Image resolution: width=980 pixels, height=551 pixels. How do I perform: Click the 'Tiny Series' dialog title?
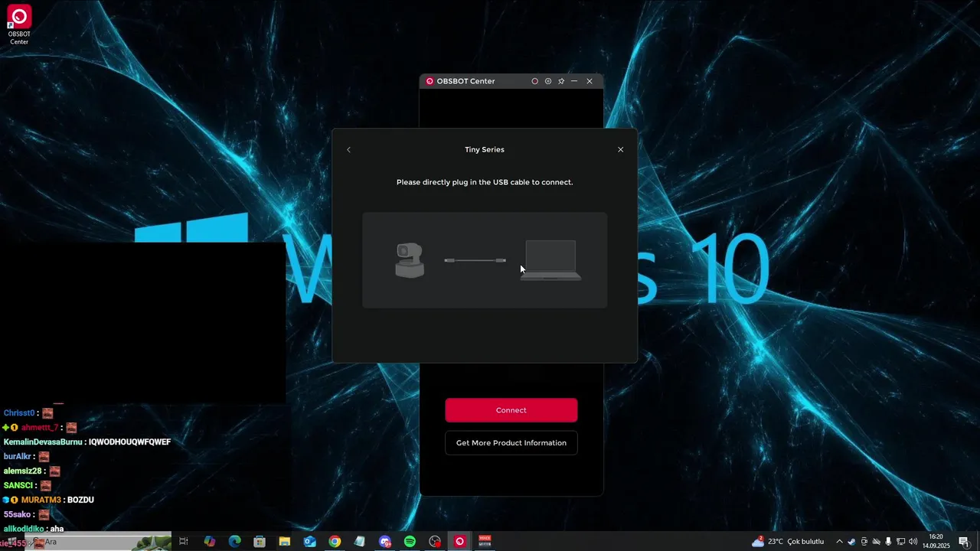[x=485, y=149]
